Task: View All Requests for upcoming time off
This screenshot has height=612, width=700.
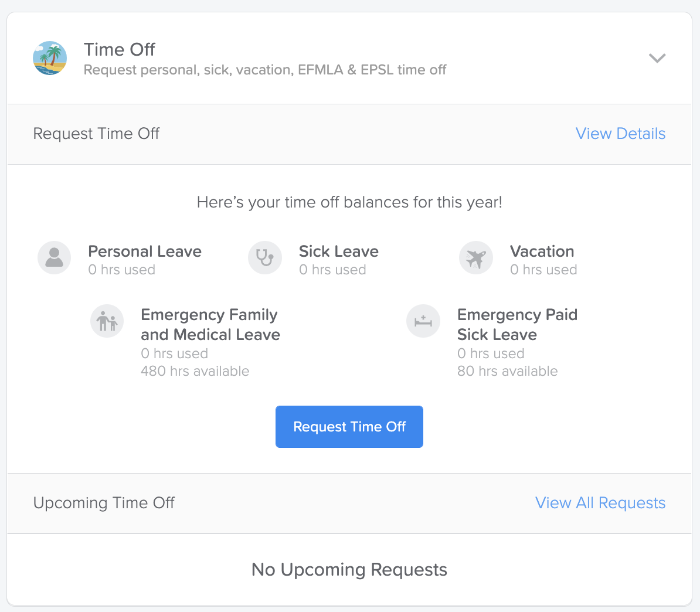Action: (600, 503)
